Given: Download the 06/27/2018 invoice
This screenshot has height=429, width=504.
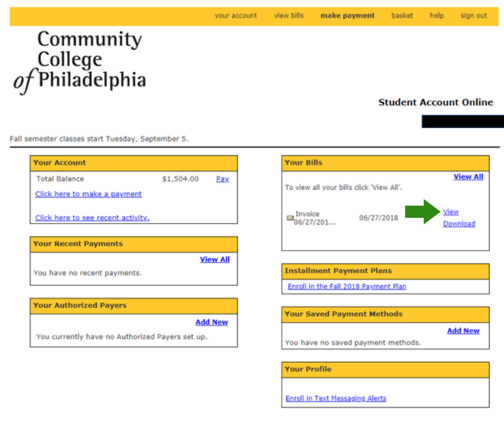Looking at the screenshot, I should pyautogui.click(x=459, y=223).
